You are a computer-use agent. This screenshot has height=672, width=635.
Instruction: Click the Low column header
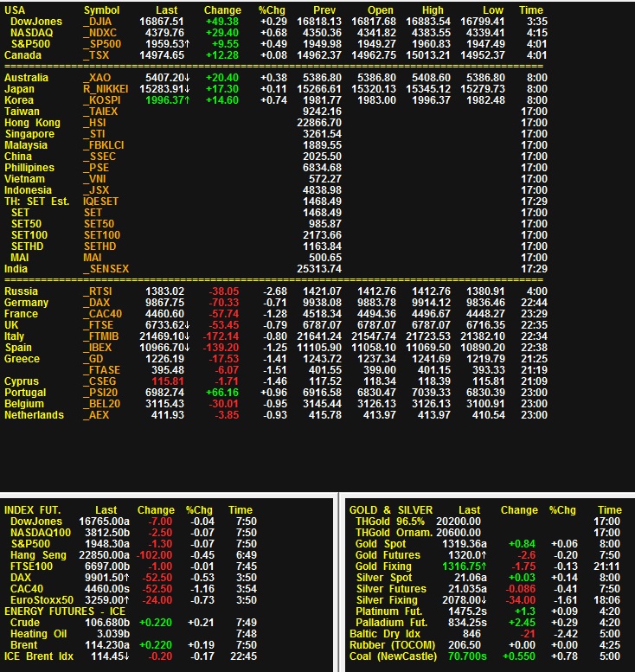(493, 10)
